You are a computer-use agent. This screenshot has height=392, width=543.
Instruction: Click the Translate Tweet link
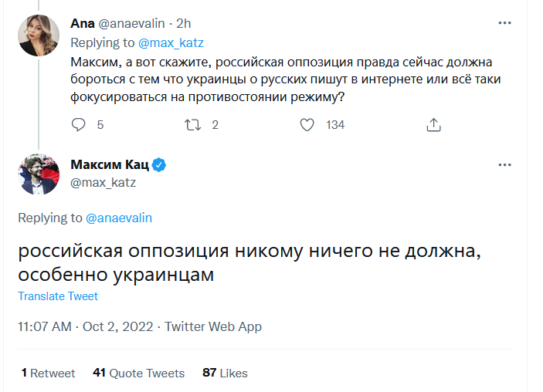[58, 296]
